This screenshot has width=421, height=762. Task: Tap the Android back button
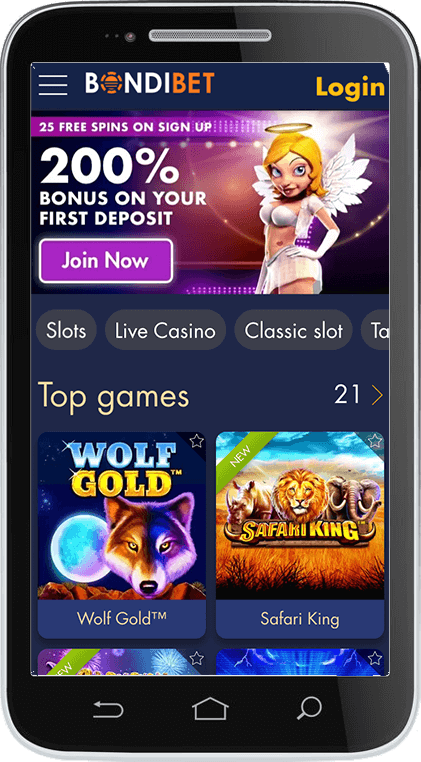[108, 710]
